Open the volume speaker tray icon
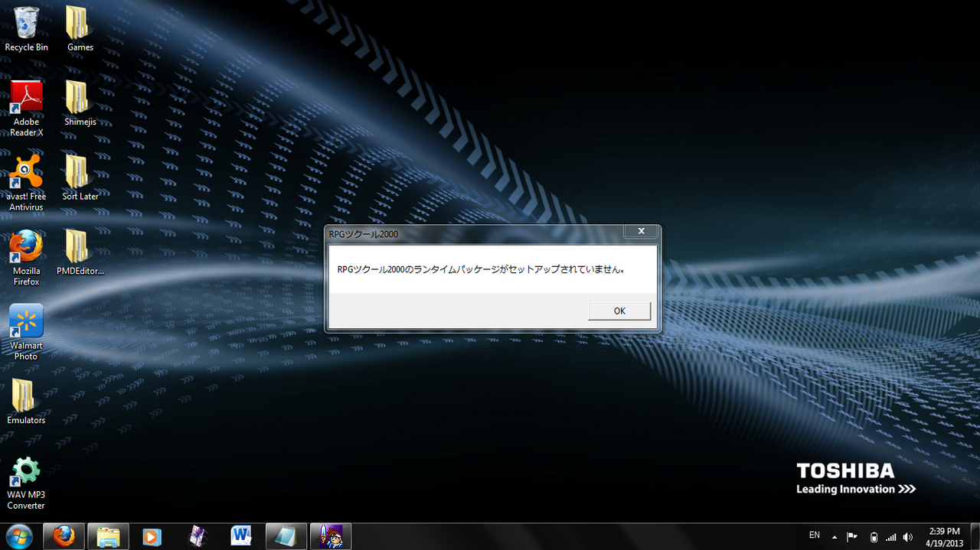Image resolution: width=980 pixels, height=550 pixels. [908, 537]
